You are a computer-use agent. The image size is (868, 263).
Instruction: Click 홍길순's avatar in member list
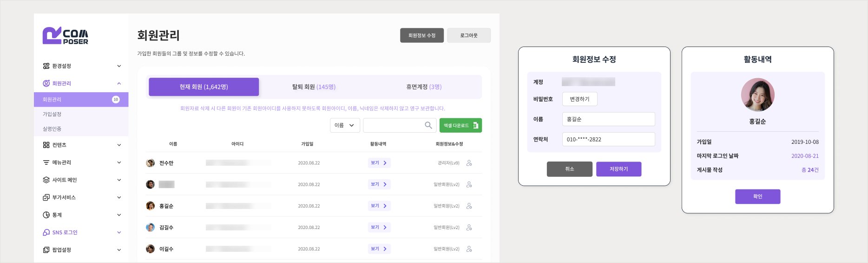pos(150,206)
